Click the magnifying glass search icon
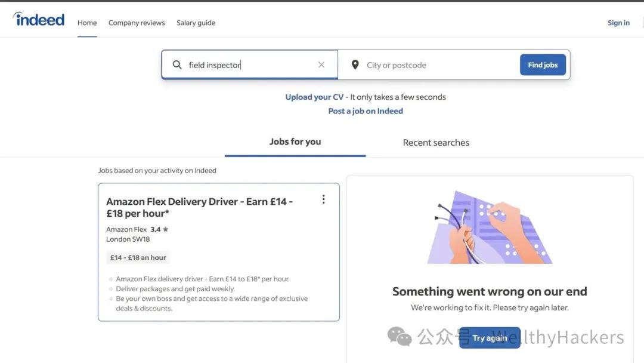This screenshot has width=644, height=363. pos(177,65)
